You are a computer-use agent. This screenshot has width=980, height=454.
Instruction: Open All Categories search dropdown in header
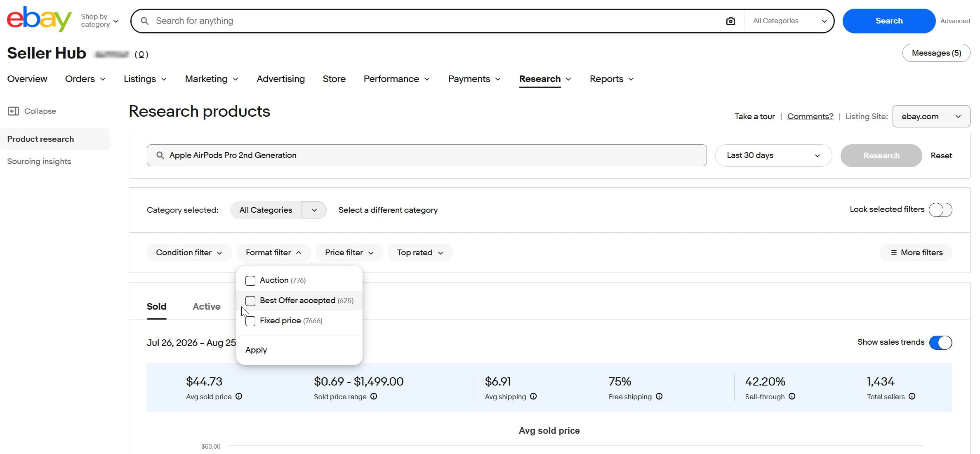(x=789, y=21)
